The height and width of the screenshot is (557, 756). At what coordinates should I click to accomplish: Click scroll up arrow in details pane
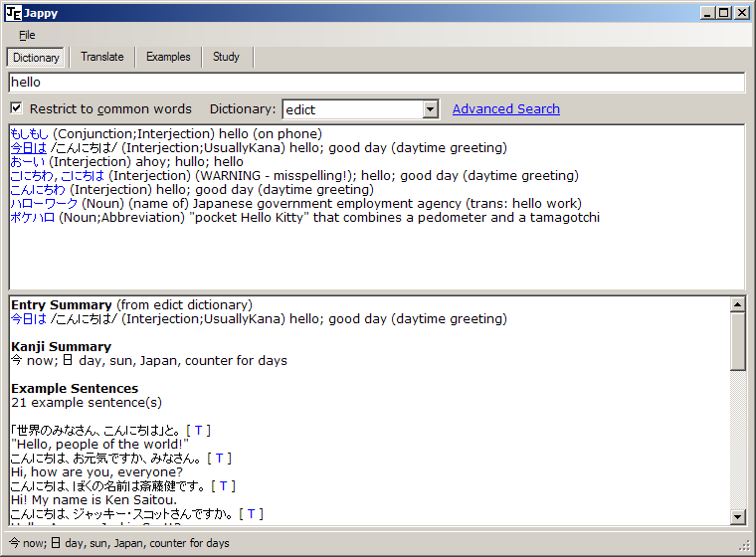(x=737, y=301)
